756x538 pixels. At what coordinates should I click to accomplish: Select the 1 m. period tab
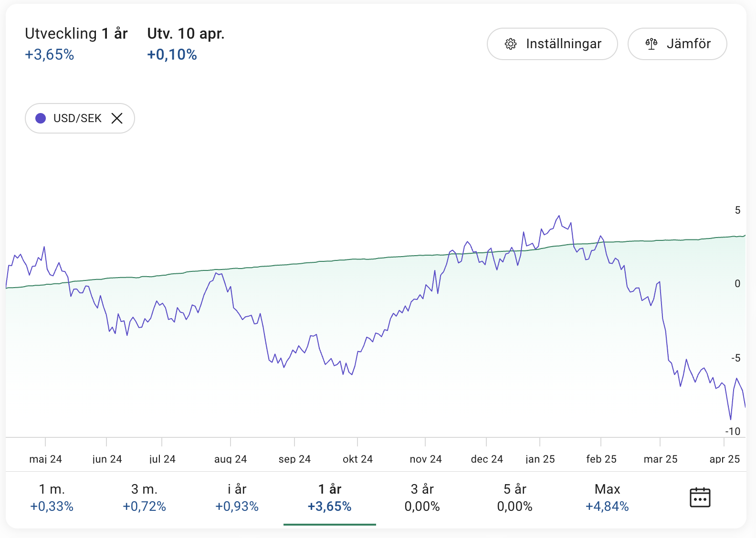[x=52, y=497]
